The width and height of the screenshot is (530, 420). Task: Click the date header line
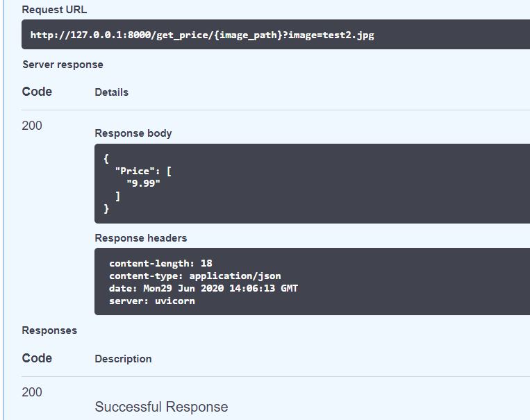click(204, 288)
